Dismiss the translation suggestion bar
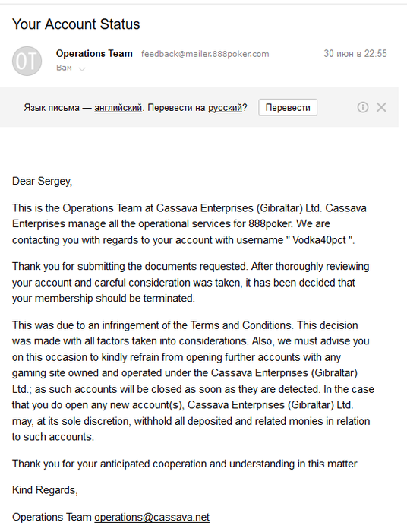 tap(381, 108)
